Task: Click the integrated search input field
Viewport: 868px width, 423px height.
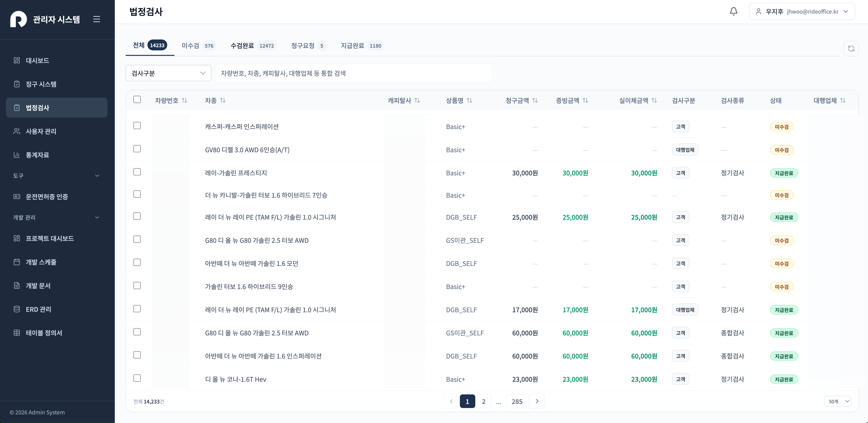Action: coord(353,73)
